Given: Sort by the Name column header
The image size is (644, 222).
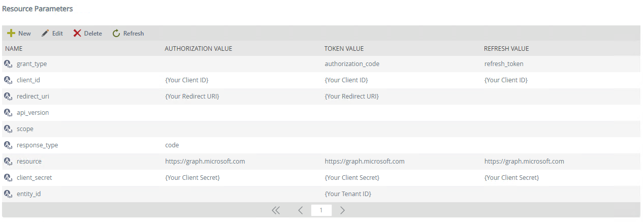Looking at the screenshot, I should click(14, 49).
